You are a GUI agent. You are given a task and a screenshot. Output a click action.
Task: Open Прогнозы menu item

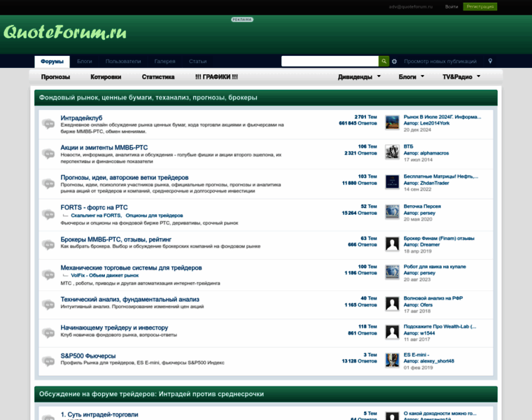(55, 77)
